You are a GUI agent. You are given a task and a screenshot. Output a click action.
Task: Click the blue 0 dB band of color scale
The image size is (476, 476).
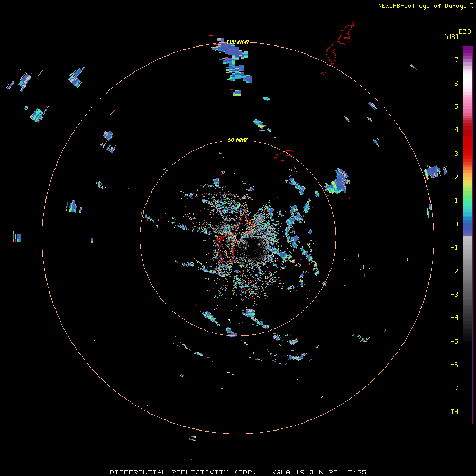pyautogui.click(x=467, y=225)
